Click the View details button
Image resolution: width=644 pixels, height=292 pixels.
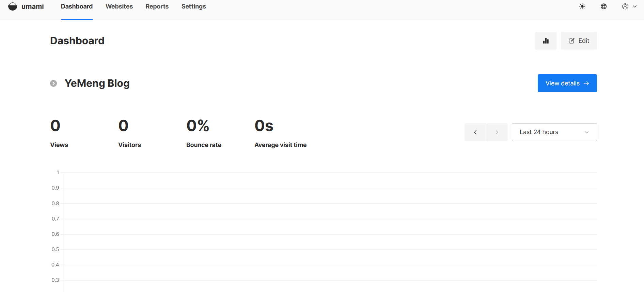point(567,83)
